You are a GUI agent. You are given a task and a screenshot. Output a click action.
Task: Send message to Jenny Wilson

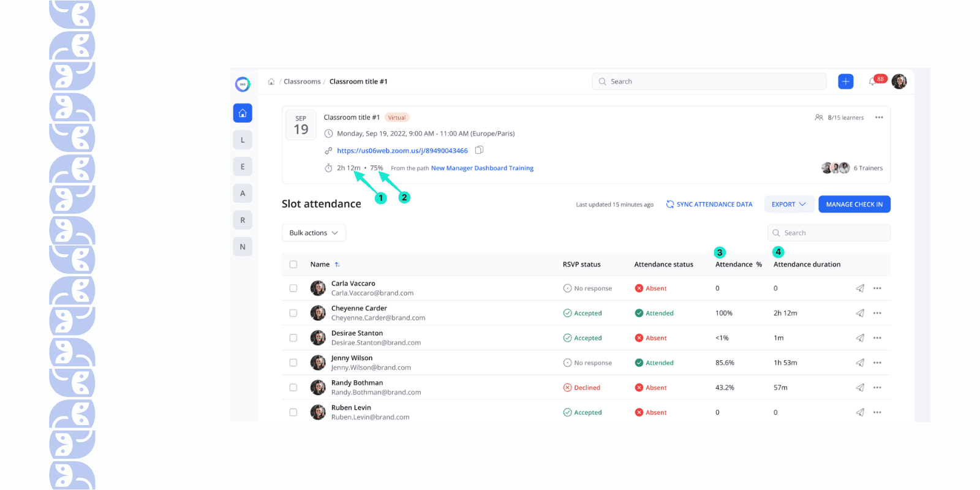pyautogui.click(x=860, y=363)
